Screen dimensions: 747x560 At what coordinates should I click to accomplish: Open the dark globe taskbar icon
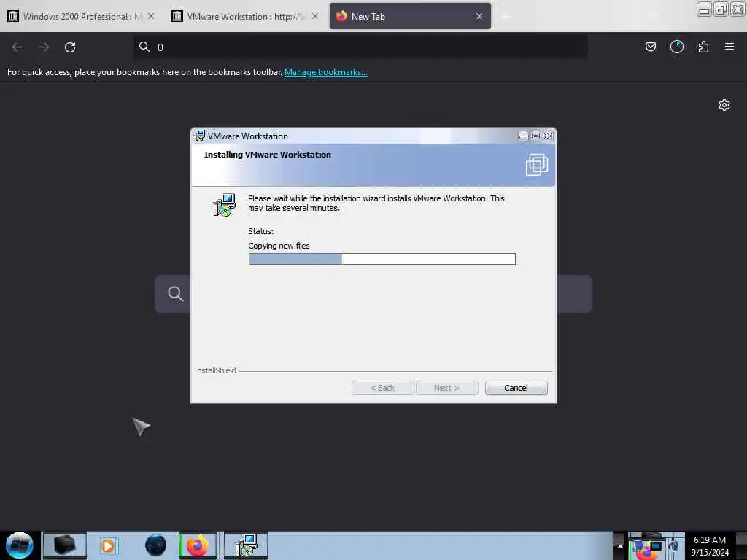point(155,545)
